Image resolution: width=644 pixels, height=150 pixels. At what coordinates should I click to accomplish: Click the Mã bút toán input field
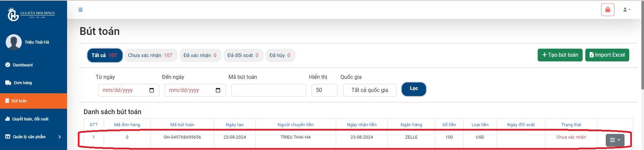(268, 90)
